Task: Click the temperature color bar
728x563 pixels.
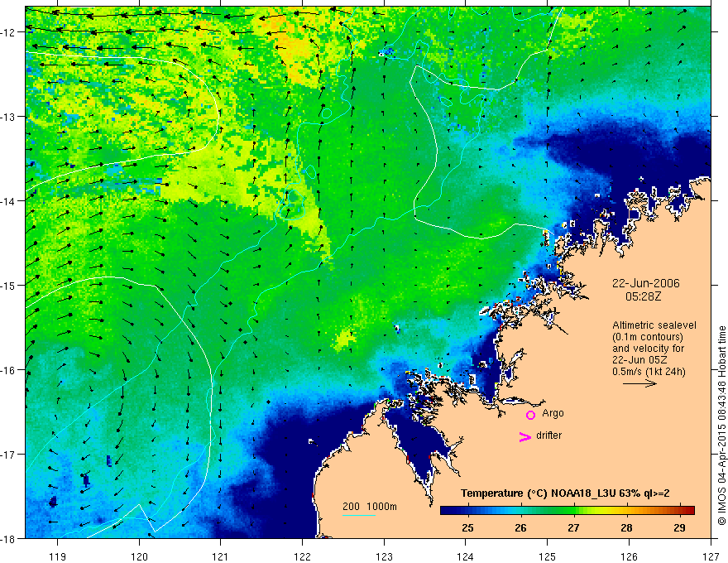Action: pos(567,510)
